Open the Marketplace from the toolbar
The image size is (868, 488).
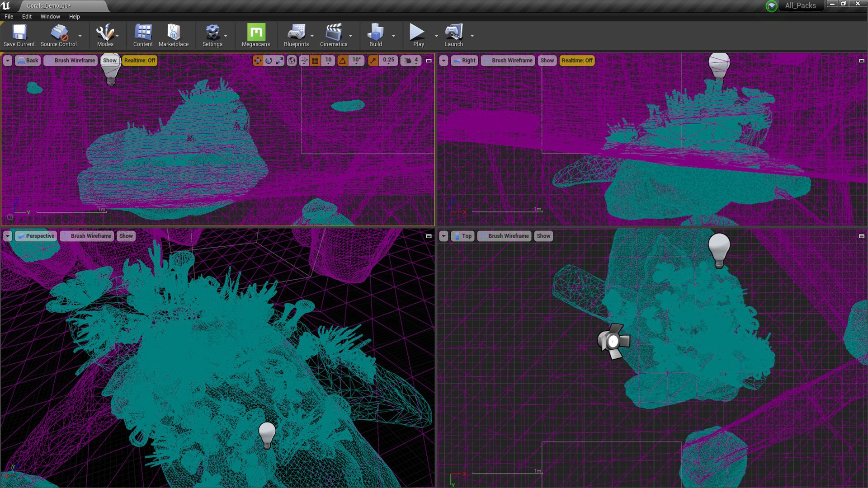pos(174,35)
